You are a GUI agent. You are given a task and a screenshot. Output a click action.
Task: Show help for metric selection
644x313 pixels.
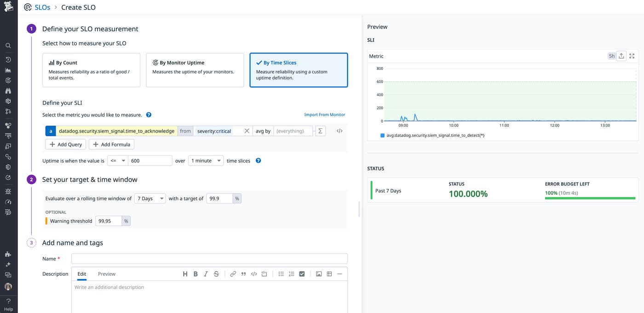point(149,115)
